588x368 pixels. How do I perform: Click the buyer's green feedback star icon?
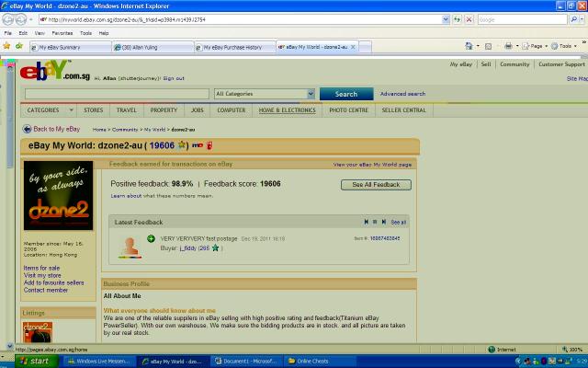216,247
